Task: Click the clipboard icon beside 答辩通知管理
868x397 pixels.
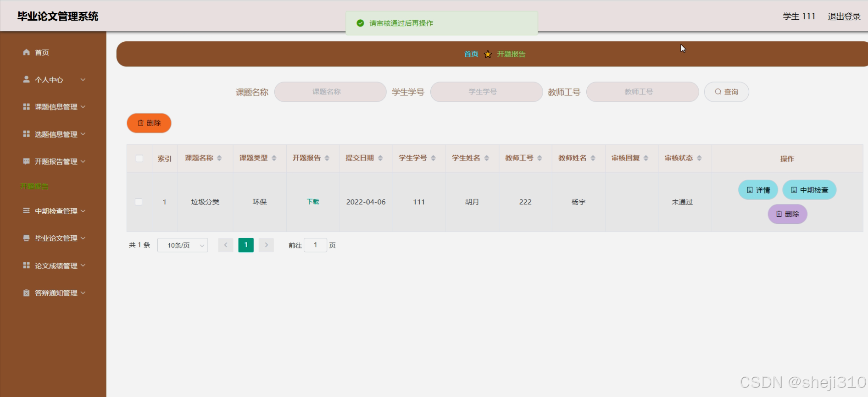Action: pyautogui.click(x=26, y=293)
